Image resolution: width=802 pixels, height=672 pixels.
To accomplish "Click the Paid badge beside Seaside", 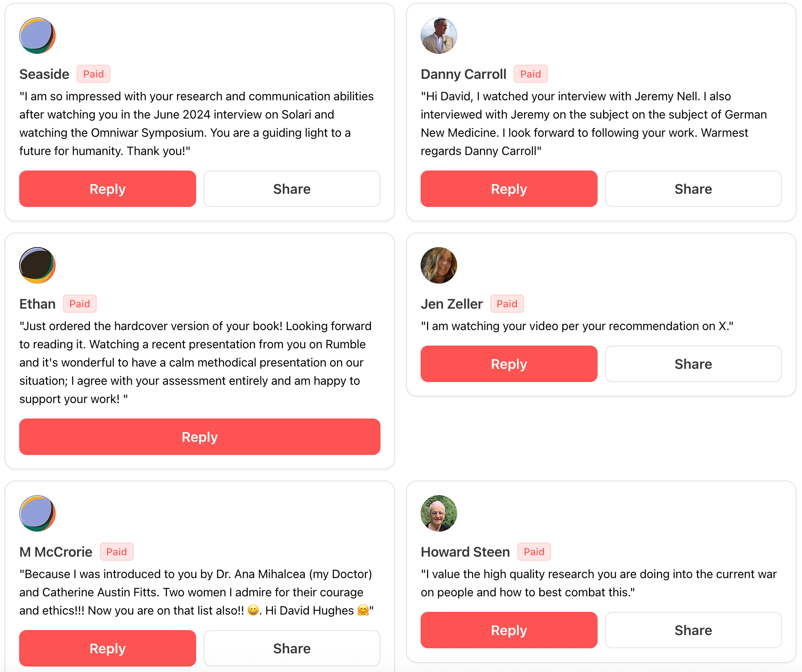I will tap(94, 74).
